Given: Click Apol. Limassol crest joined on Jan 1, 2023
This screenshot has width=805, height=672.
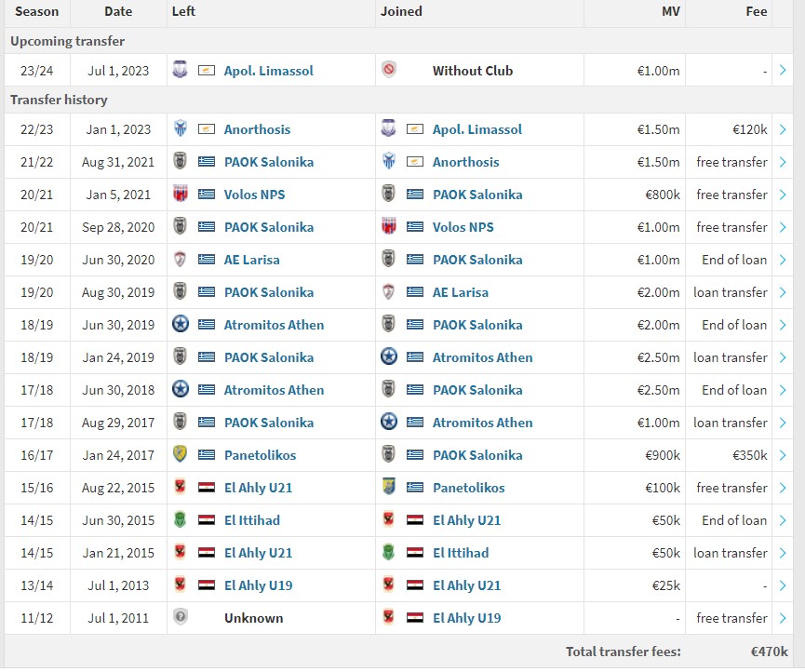Looking at the screenshot, I should [389, 128].
